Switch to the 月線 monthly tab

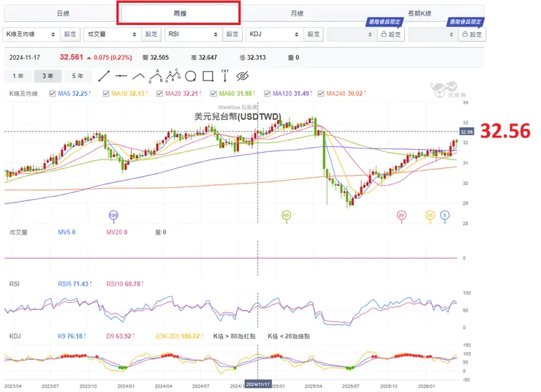[x=297, y=13]
